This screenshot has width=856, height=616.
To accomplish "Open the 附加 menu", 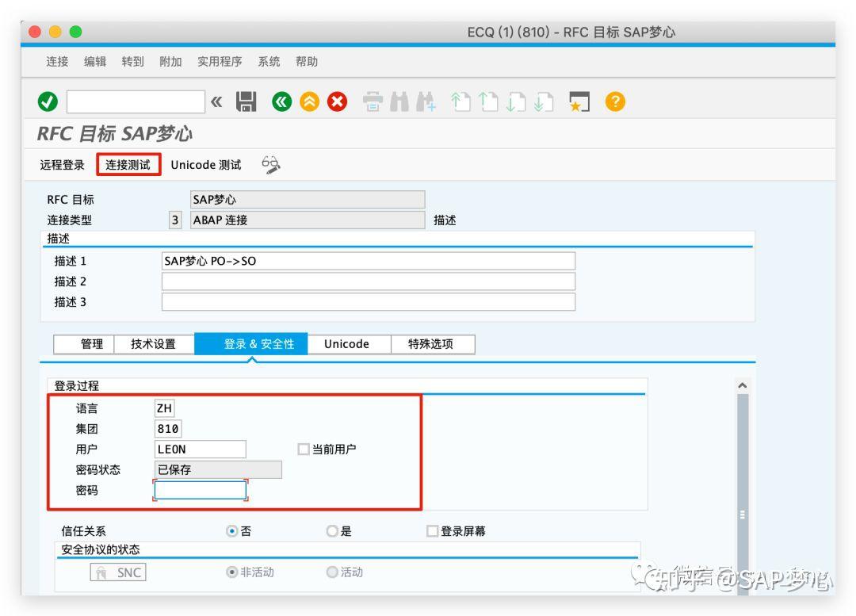I will coord(170,62).
